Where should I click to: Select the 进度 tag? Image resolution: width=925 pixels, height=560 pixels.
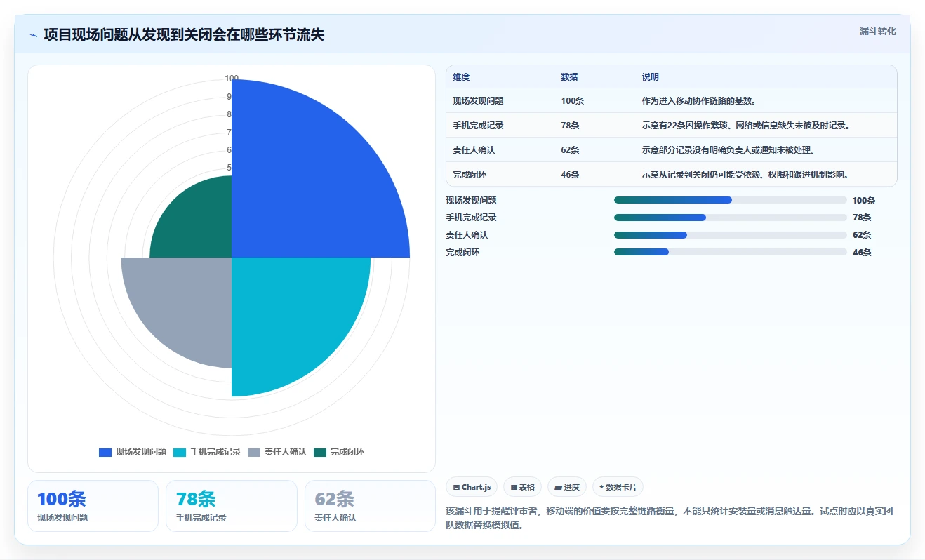566,487
